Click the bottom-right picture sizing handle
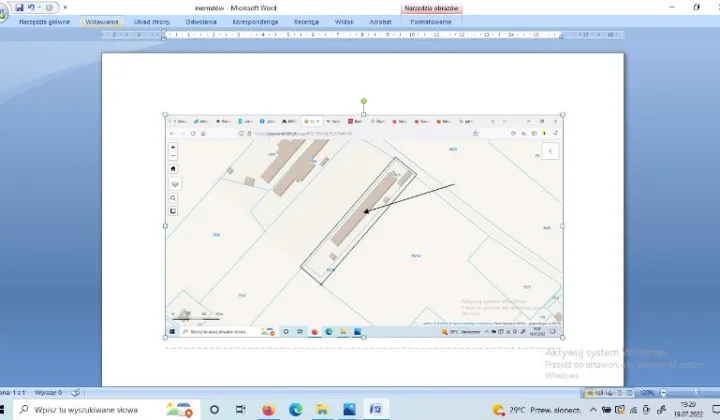This screenshot has height=420, width=720. (x=562, y=337)
